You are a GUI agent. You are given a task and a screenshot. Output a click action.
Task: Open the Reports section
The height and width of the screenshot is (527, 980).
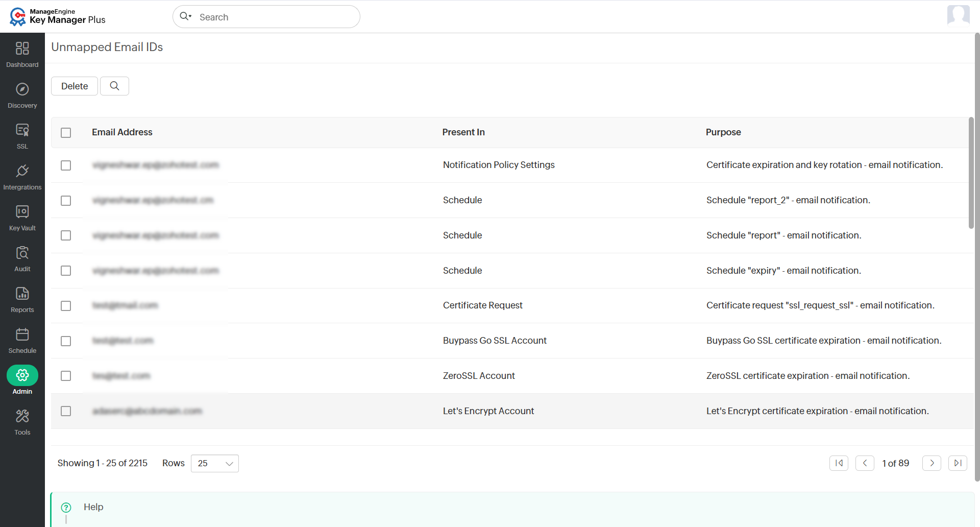click(x=22, y=300)
